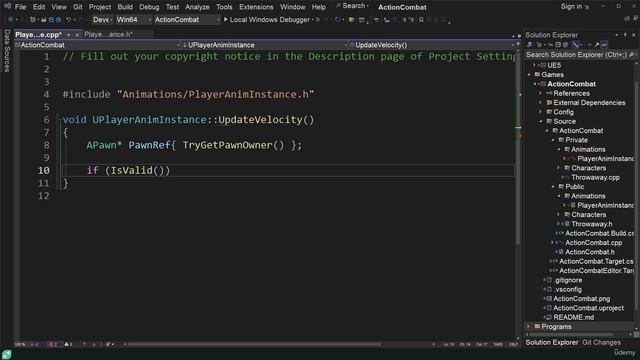Click the CRLF line ending indicator
The image size is (640, 360).
pyautogui.click(x=513, y=344)
